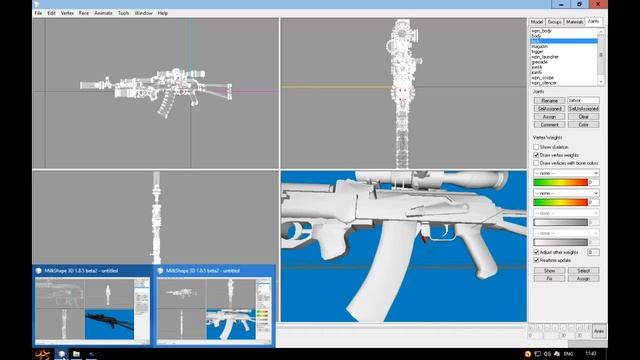Click value field beside first weight slider
Viewport: 640px width, 360px height.
(x=593, y=182)
